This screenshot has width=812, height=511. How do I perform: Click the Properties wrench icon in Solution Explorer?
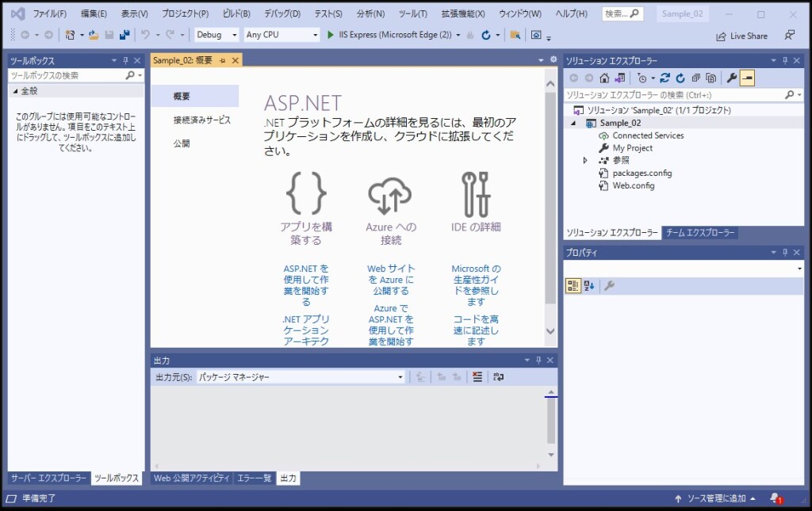[x=732, y=78]
